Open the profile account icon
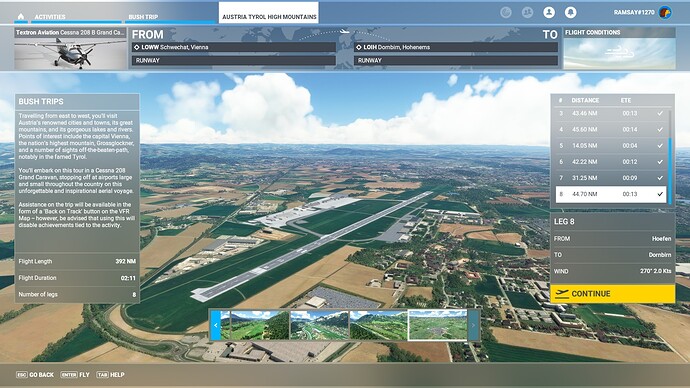The image size is (690, 388). (x=549, y=12)
